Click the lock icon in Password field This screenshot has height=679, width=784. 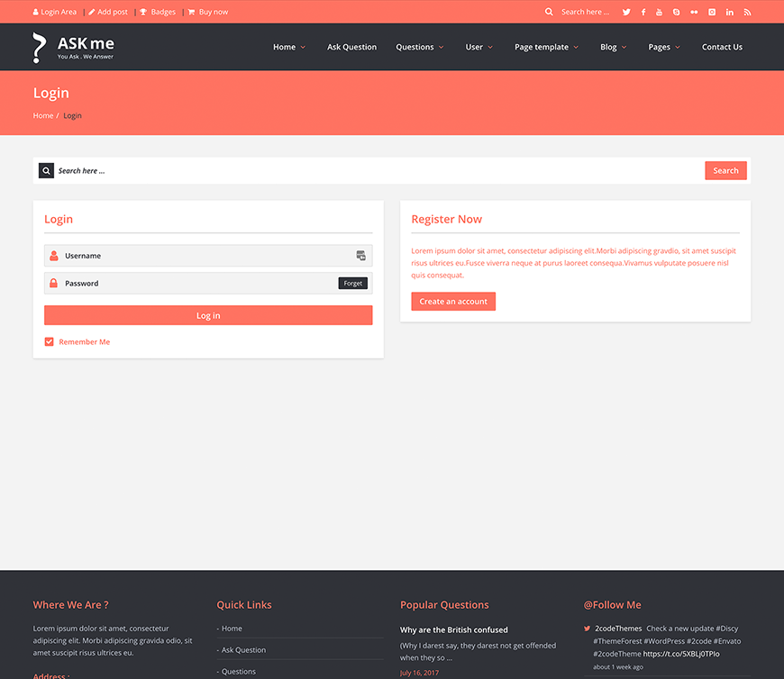pyautogui.click(x=53, y=284)
